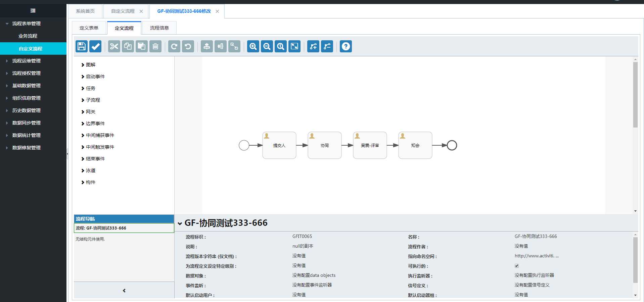Click the align vertical icon
Viewport: 644px width, 302px height.
[x=207, y=46]
